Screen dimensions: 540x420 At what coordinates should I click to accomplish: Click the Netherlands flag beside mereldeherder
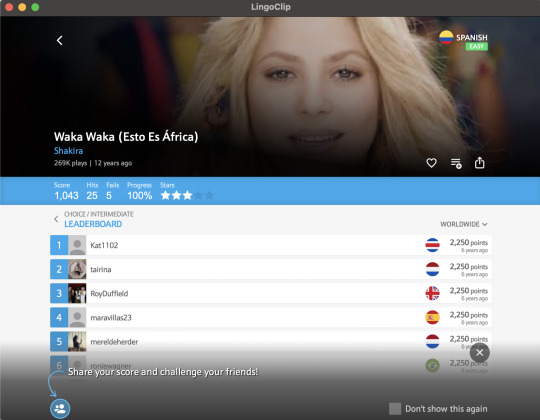point(432,342)
